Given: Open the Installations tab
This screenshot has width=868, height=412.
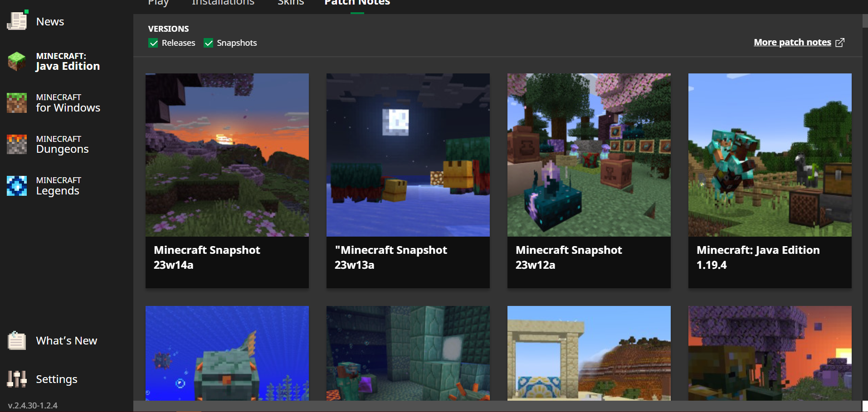Looking at the screenshot, I should [x=223, y=3].
